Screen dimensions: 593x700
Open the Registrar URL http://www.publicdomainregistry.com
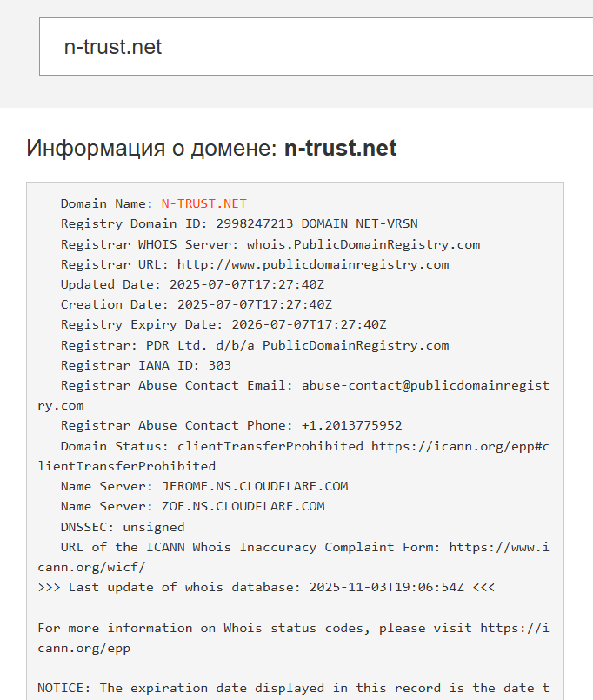click(x=313, y=264)
